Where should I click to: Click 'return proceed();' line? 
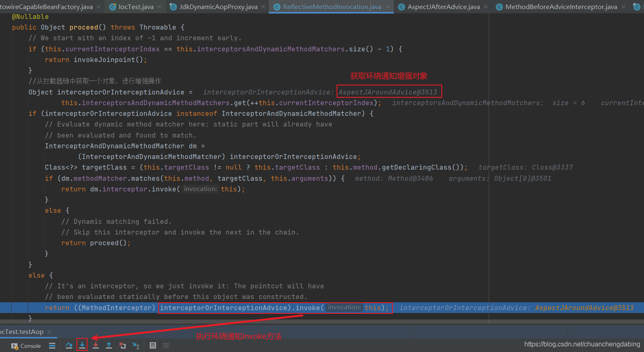point(96,243)
